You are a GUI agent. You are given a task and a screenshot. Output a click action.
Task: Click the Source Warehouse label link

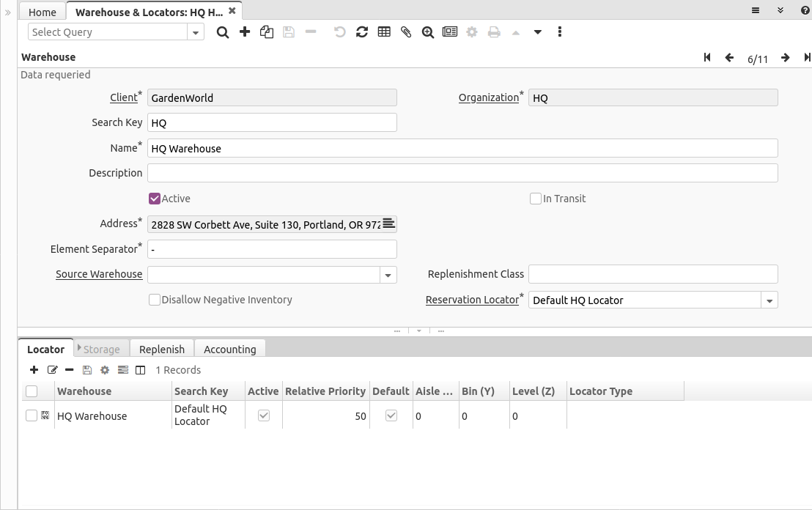[x=99, y=274]
